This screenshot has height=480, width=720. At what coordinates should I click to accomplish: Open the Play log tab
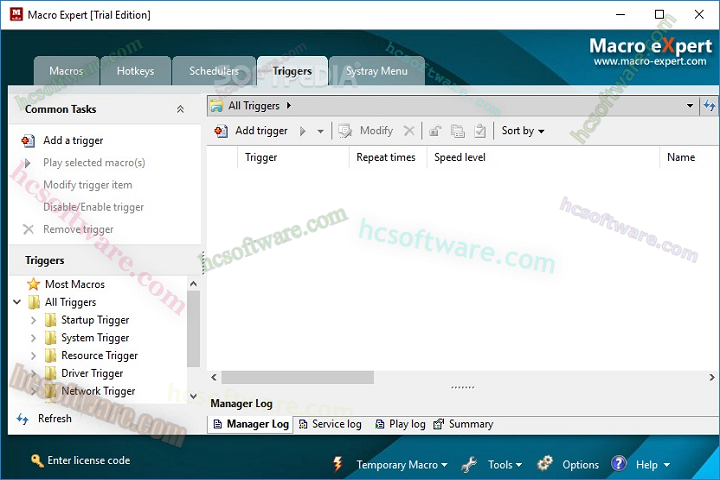point(399,424)
